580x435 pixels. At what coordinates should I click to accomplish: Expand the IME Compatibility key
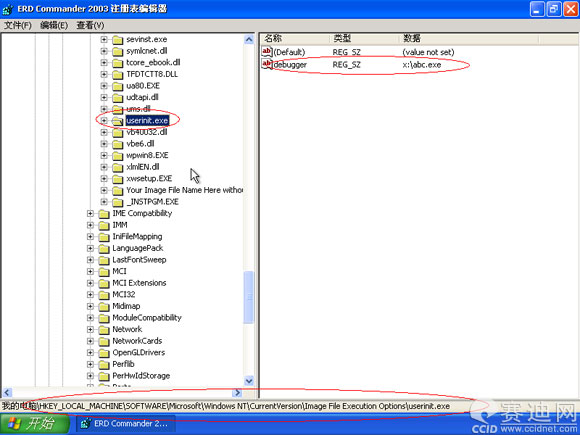[90, 213]
